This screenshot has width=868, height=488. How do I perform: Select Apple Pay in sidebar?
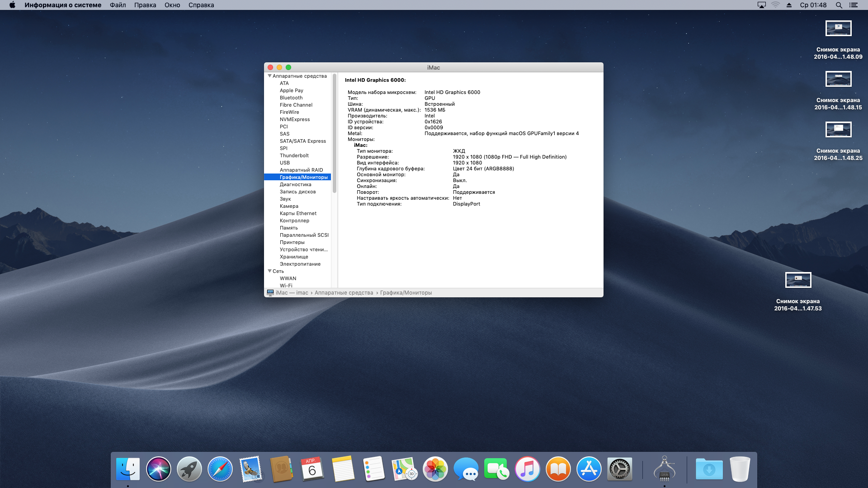tap(297, 90)
